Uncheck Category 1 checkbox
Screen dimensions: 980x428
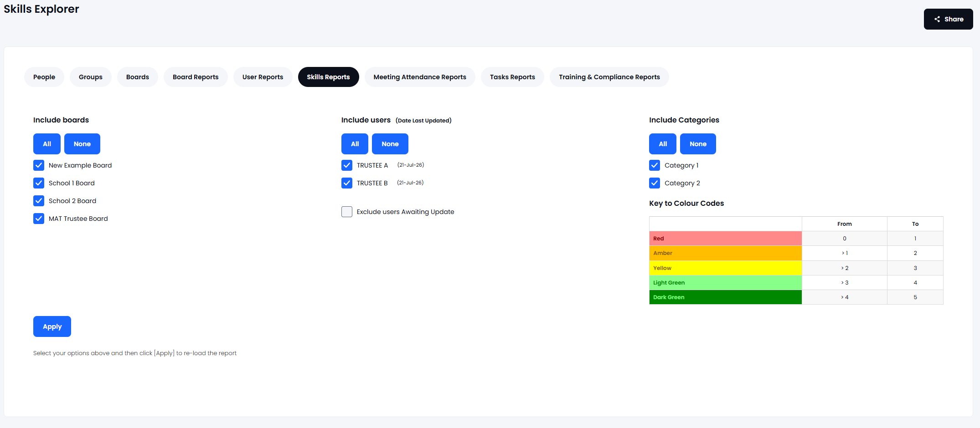[655, 165]
